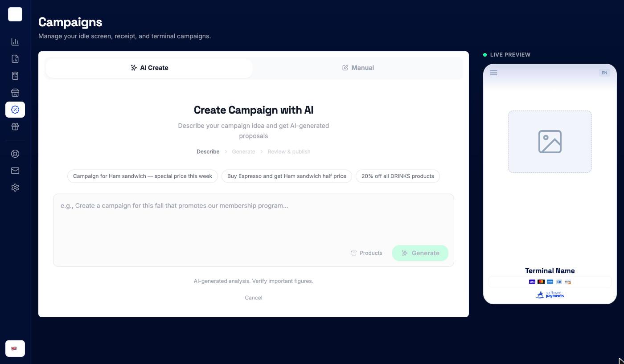Click the Mastercard icon in preview

point(541,282)
